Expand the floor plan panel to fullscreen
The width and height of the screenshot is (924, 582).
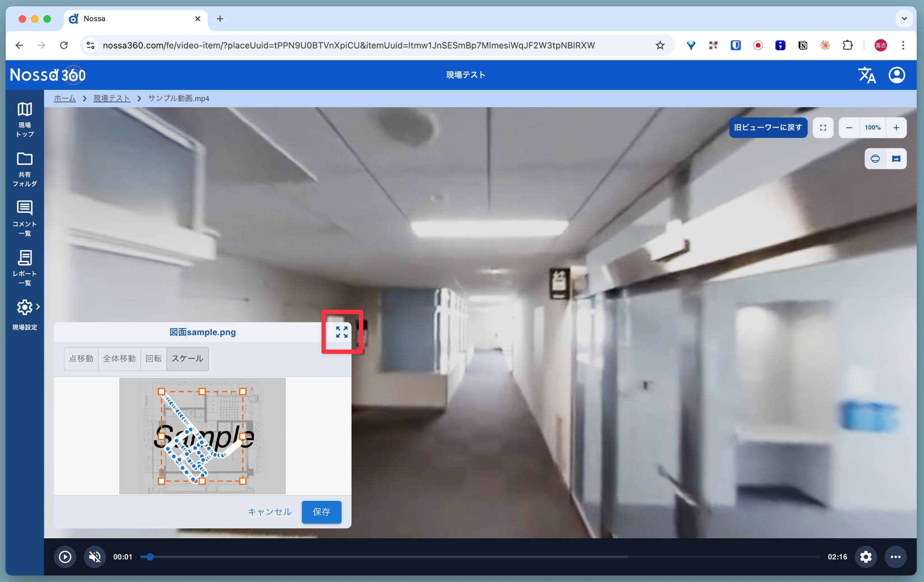point(342,332)
